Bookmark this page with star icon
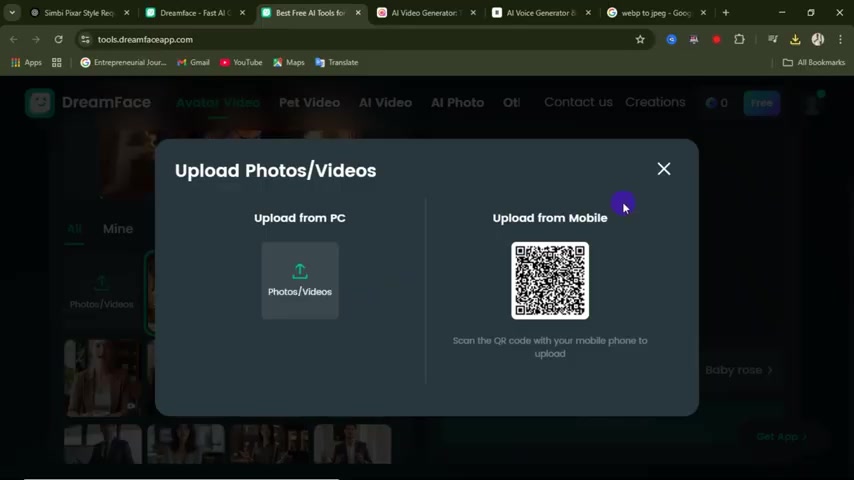The image size is (854, 480). (640, 39)
